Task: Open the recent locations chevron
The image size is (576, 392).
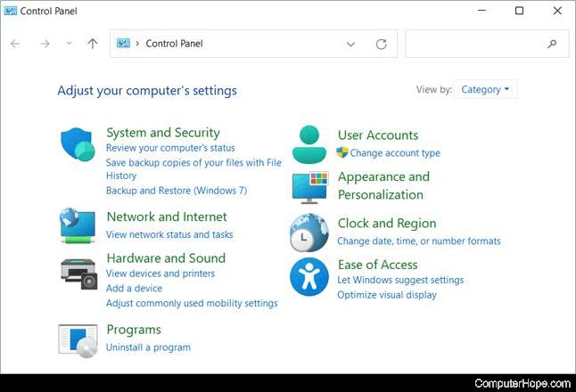Action: (69, 44)
